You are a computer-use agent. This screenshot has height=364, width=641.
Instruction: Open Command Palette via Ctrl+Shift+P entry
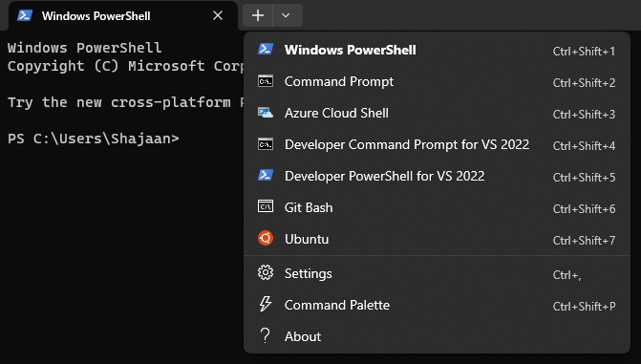[x=437, y=305]
